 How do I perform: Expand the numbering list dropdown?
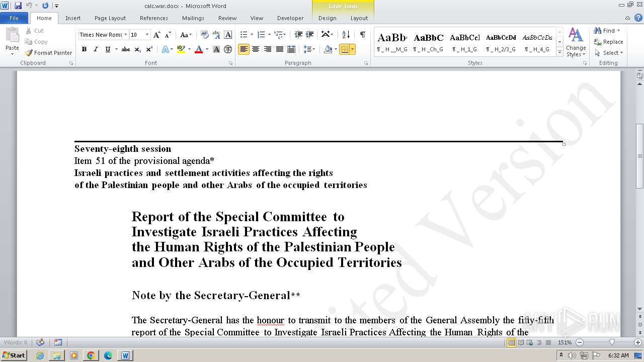tap(269, 35)
